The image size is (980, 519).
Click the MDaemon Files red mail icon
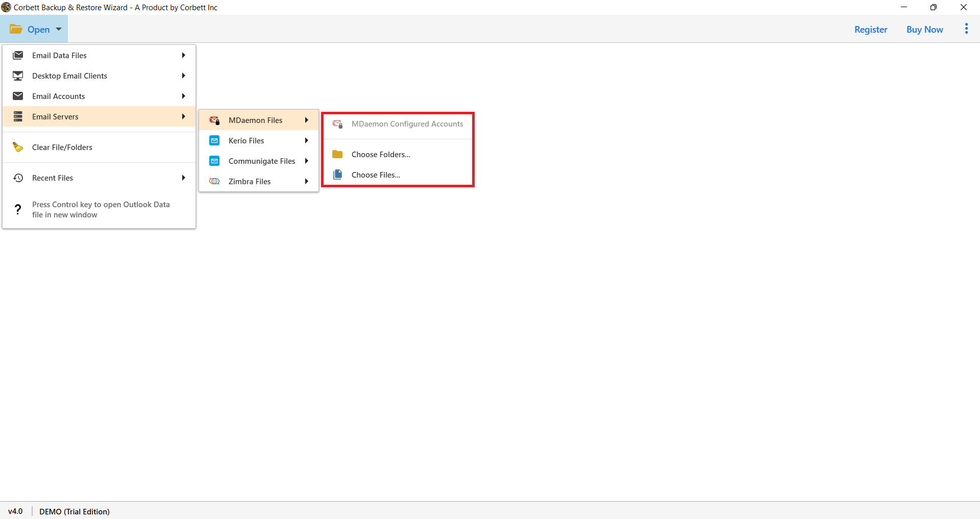point(214,120)
